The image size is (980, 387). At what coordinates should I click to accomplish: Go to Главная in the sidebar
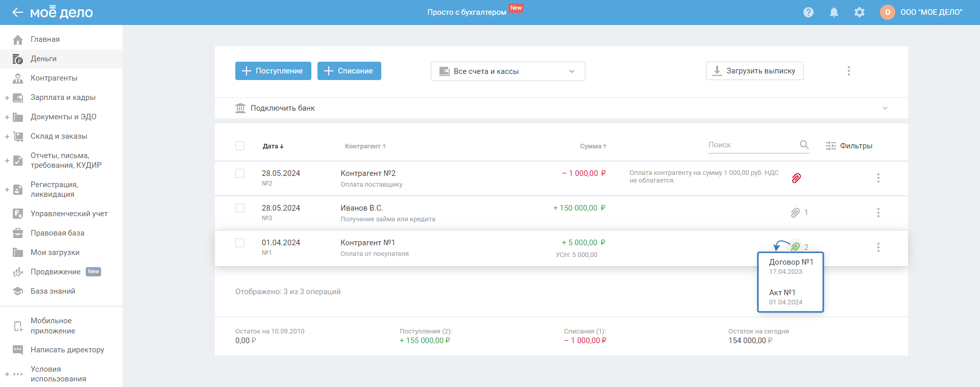(x=45, y=39)
